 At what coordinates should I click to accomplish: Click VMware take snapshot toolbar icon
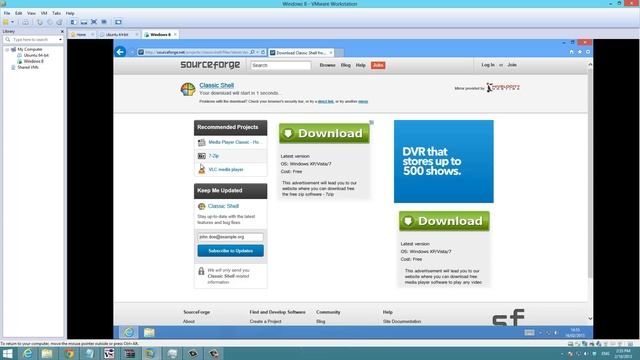(x=40, y=22)
